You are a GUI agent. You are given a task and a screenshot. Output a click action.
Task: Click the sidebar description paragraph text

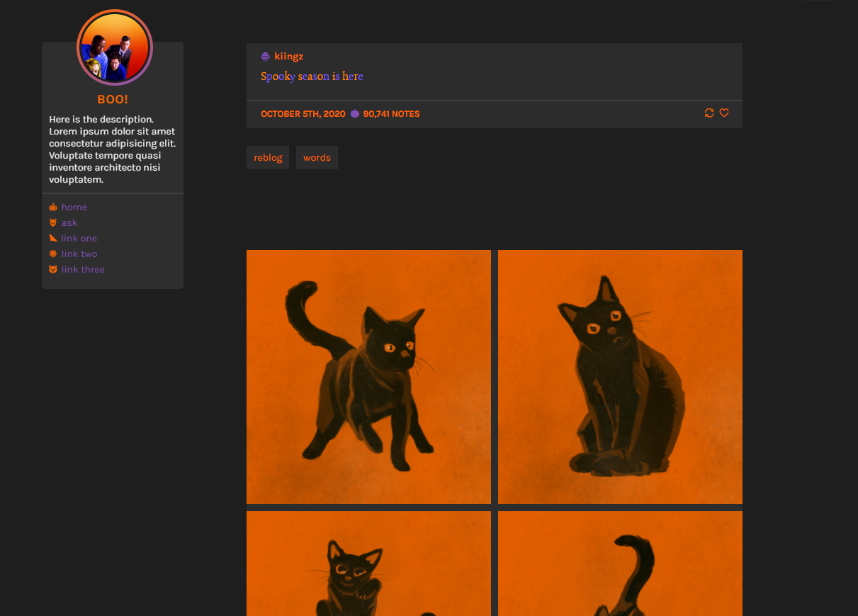113,149
